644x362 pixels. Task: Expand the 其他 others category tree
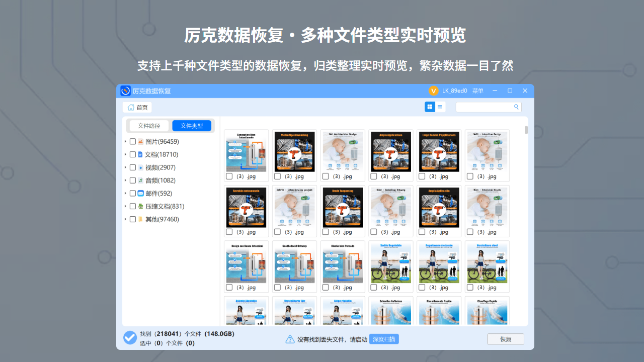[125, 219]
